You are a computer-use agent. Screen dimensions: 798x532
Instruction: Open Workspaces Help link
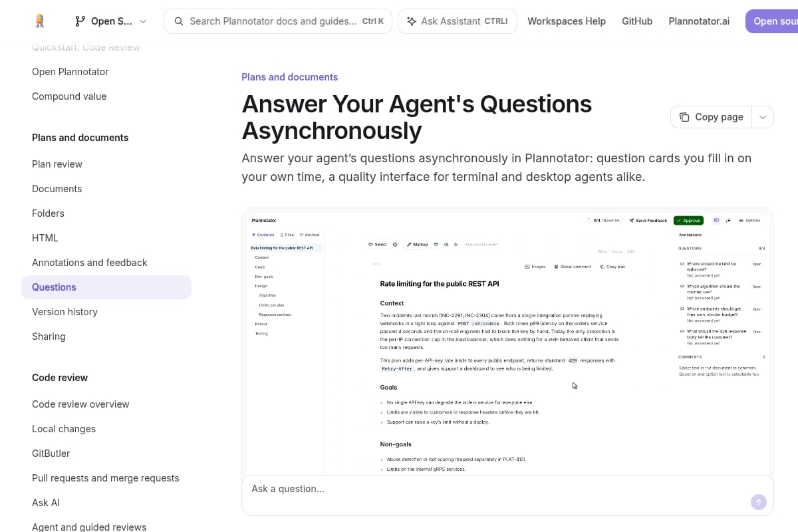[567, 21]
